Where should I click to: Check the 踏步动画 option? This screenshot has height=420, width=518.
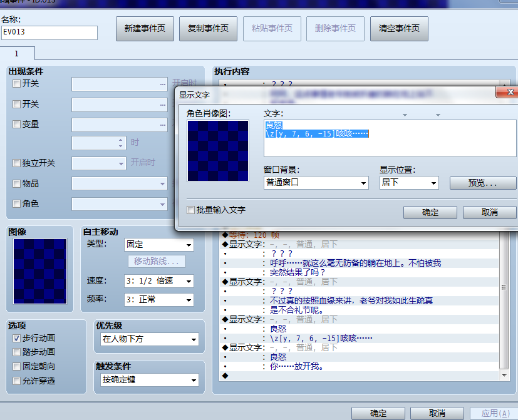[x=16, y=352]
